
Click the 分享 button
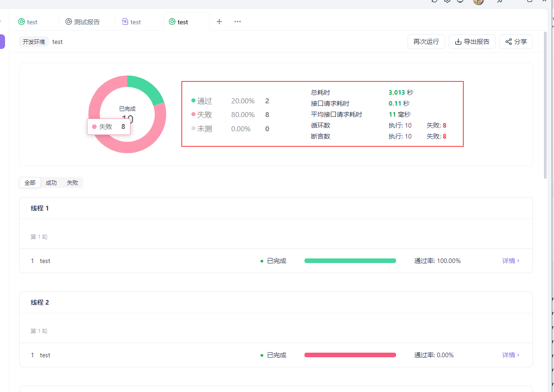(x=516, y=42)
